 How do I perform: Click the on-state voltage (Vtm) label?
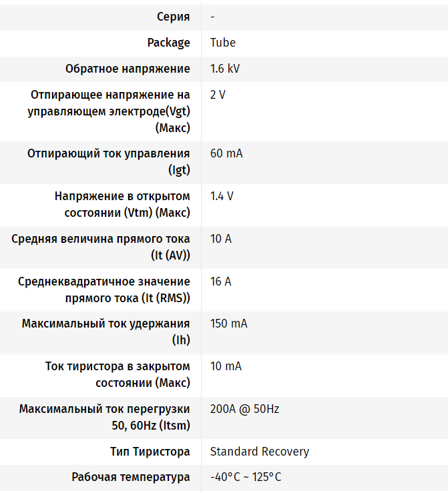pos(122,205)
